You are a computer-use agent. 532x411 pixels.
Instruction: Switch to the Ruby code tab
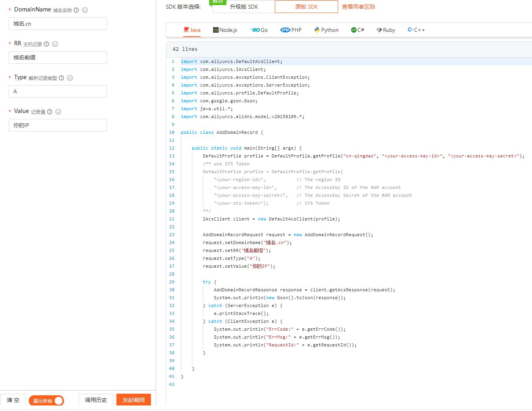tap(386, 30)
